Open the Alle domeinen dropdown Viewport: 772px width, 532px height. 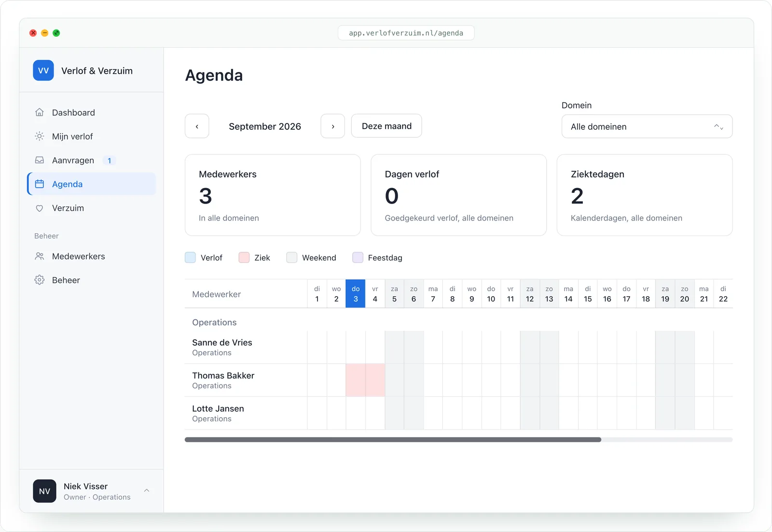click(x=647, y=126)
